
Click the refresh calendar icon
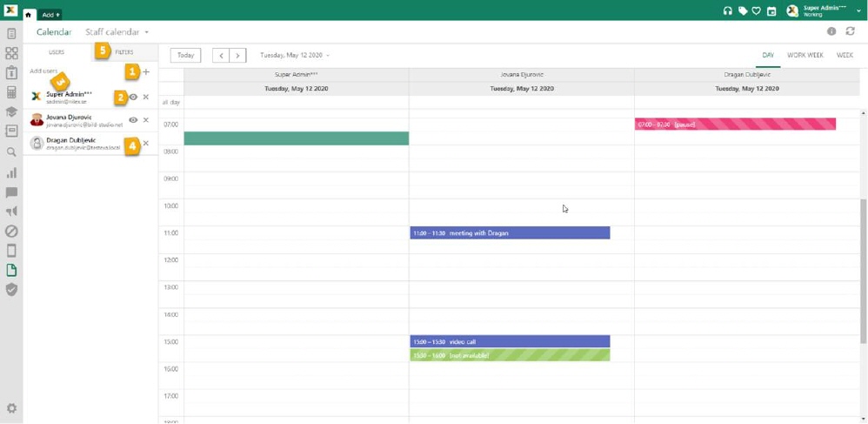[x=850, y=31]
